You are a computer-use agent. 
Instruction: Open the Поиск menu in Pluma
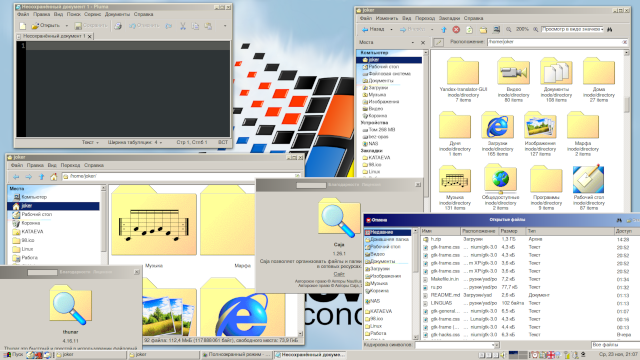(x=73, y=14)
